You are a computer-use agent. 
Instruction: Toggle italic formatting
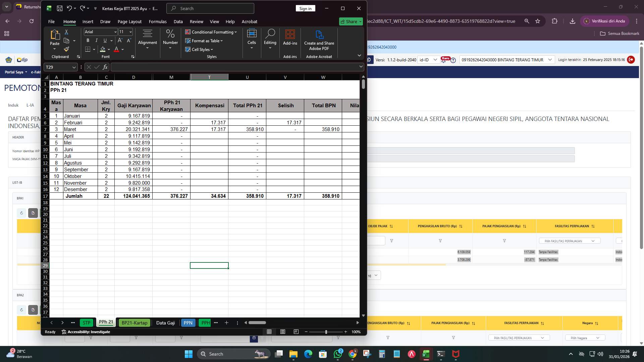click(x=96, y=41)
